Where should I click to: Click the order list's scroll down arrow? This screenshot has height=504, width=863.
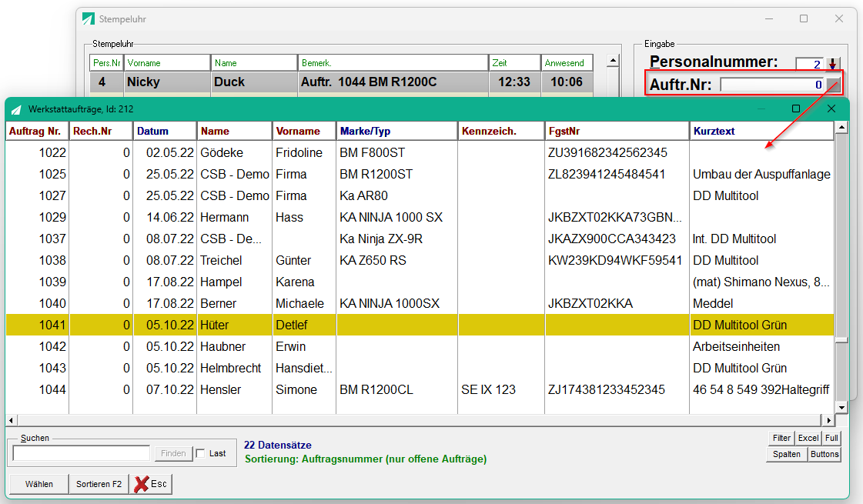point(841,408)
